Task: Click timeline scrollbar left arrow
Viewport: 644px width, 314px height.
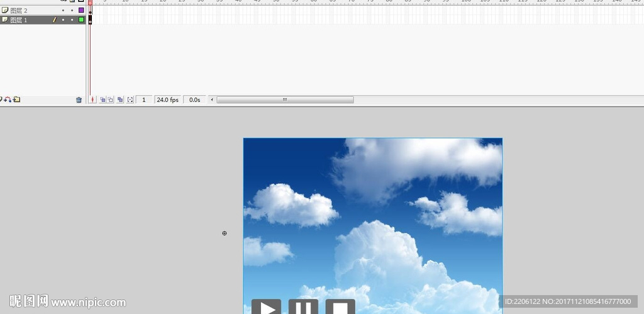Action: tap(212, 99)
